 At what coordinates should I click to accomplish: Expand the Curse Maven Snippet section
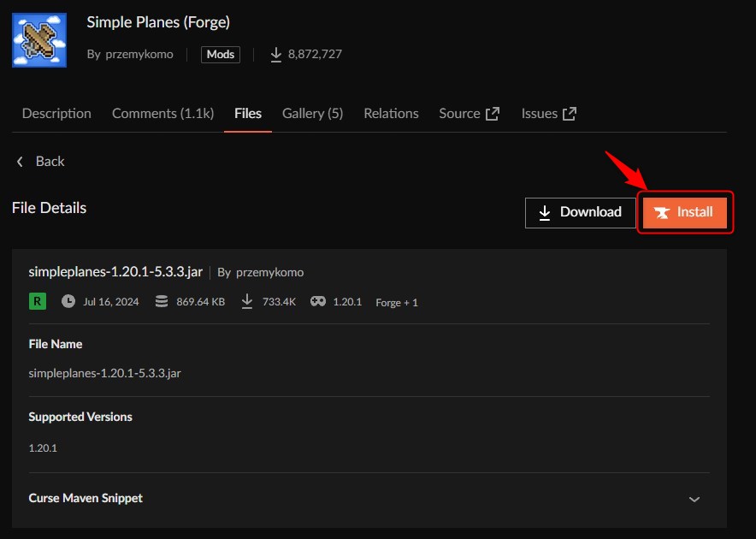[x=369, y=499]
